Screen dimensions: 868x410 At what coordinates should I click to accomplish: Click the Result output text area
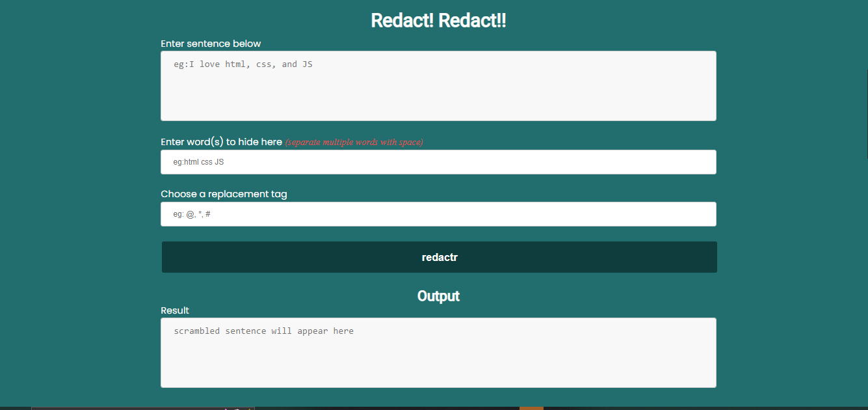[x=438, y=358]
